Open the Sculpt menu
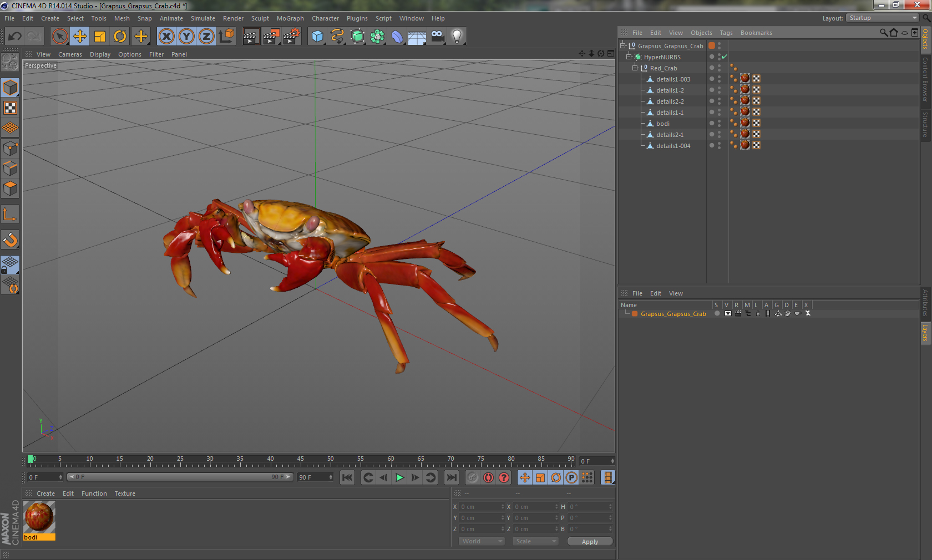The height and width of the screenshot is (560, 932). coord(260,18)
